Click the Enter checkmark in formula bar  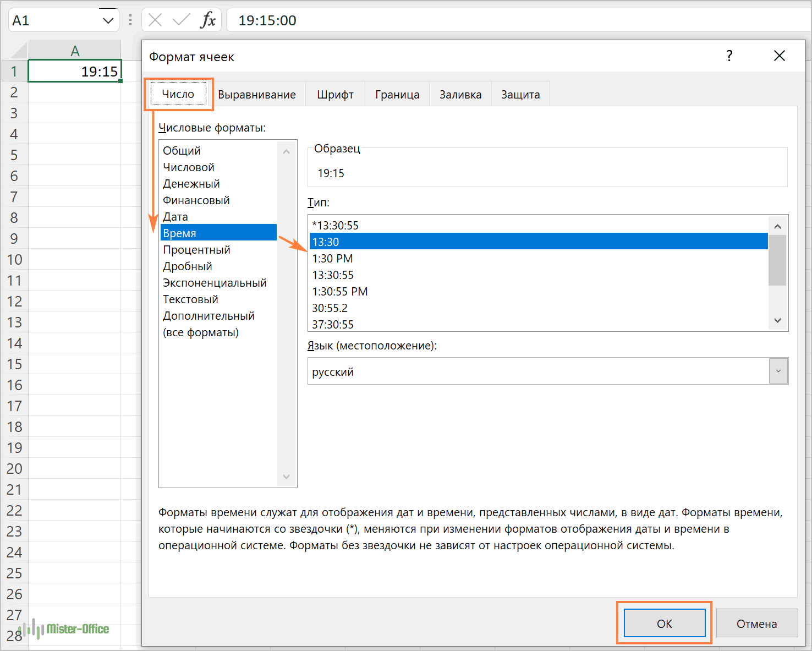pos(180,20)
